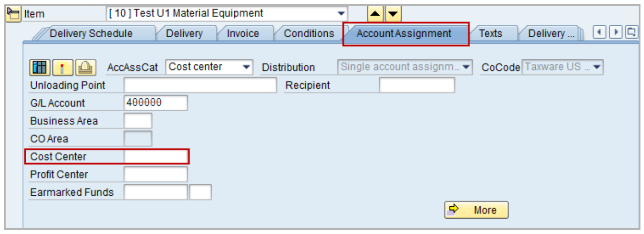Expand the AccAssCat Cost center dropdown

tap(246, 67)
